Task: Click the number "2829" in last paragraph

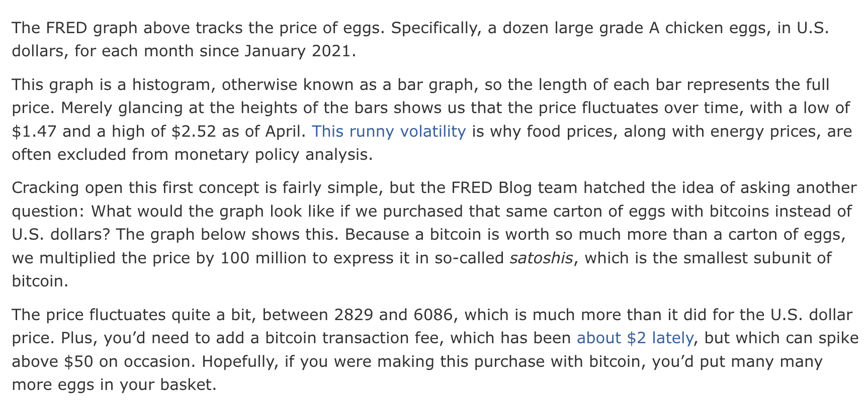Action: click(x=354, y=315)
